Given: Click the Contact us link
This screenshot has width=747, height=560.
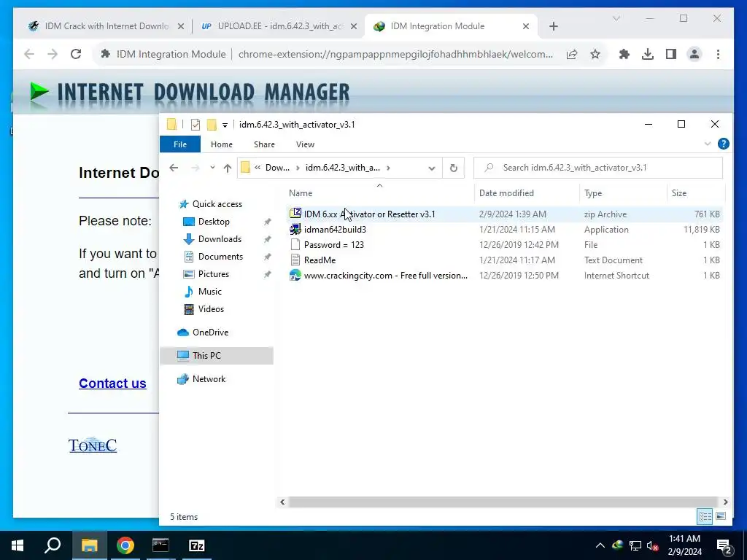Looking at the screenshot, I should pyautogui.click(x=112, y=384).
